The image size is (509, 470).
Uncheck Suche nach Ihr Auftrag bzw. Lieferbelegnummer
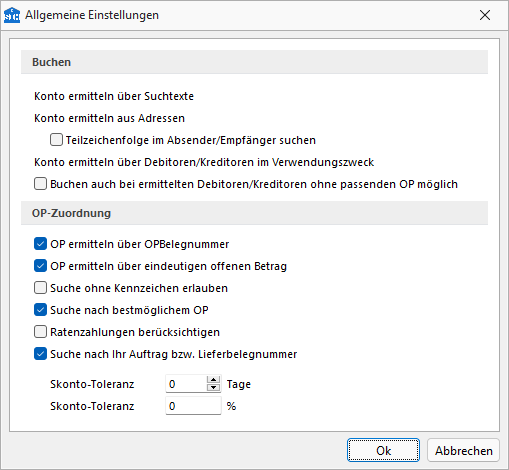point(40,354)
